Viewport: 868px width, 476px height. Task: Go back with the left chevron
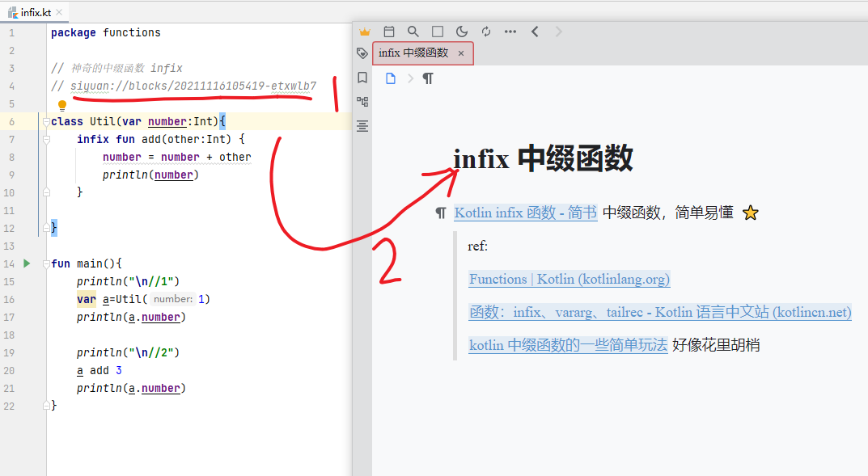535,32
